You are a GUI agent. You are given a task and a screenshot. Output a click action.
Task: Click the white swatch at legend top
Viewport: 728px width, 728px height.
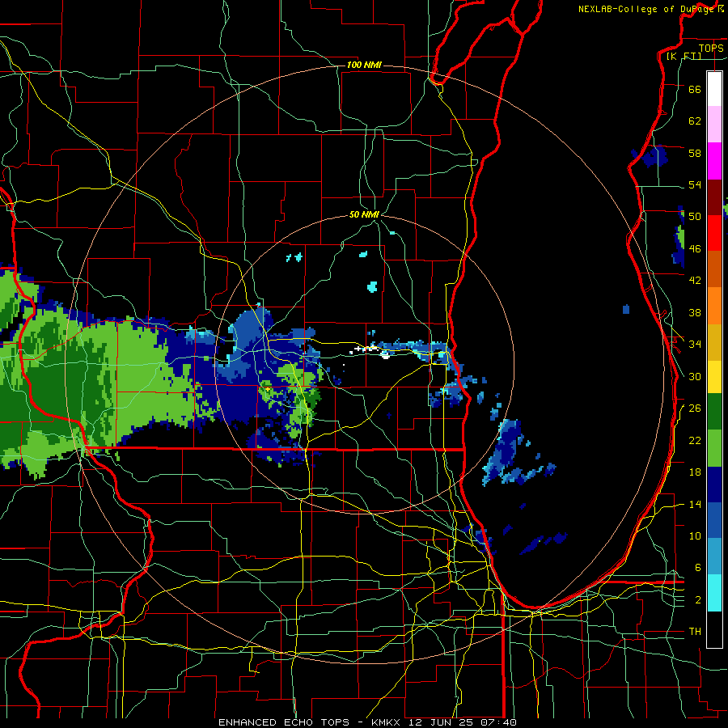(x=714, y=89)
